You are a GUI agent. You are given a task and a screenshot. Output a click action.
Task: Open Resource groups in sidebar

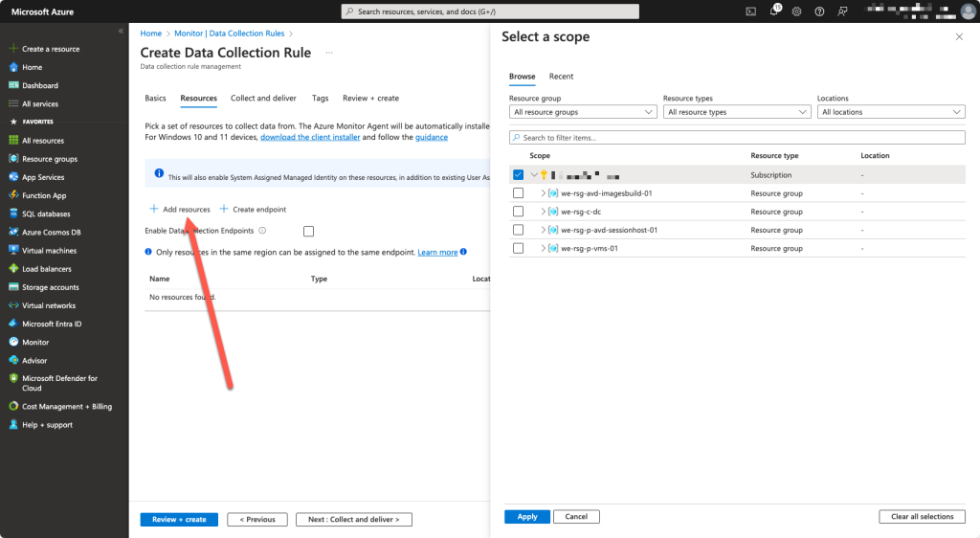click(50, 159)
